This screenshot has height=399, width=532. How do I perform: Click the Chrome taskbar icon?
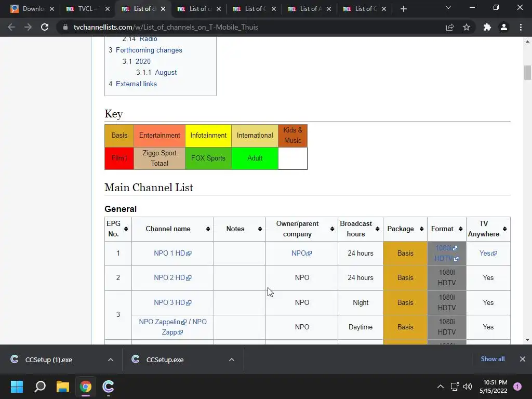(86, 387)
